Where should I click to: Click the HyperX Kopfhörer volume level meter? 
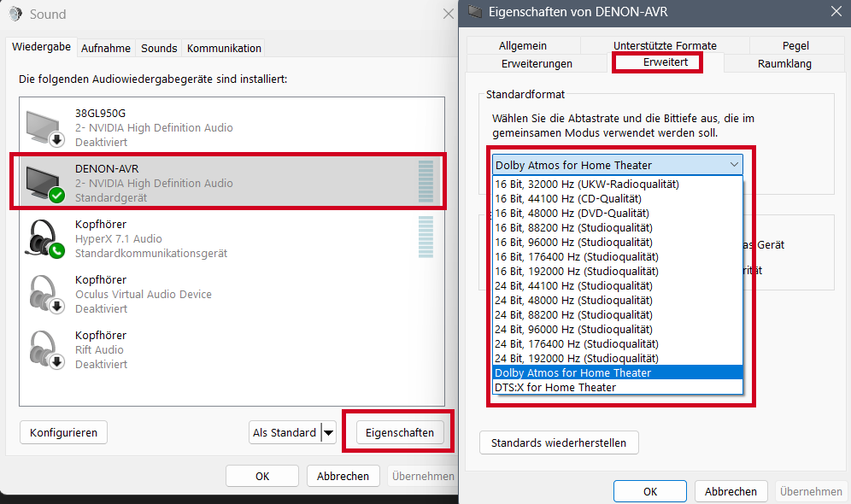coord(426,237)
